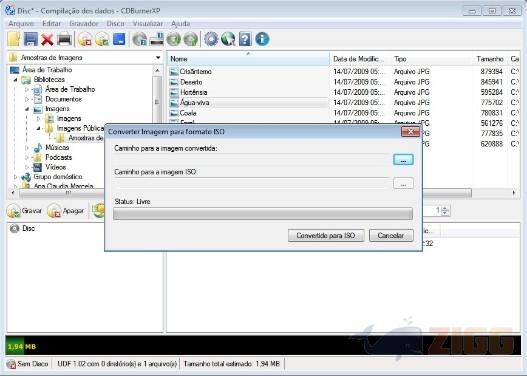Screen dimensions: 527x376
Task: Click the Status progress bar in dialog
Action: [x=263, y=214]
